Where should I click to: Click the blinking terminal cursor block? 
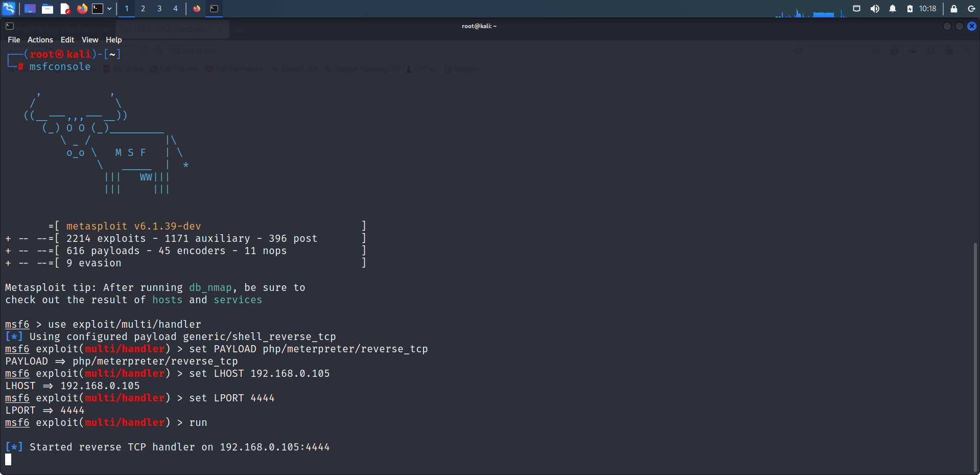tap(8, 459)
